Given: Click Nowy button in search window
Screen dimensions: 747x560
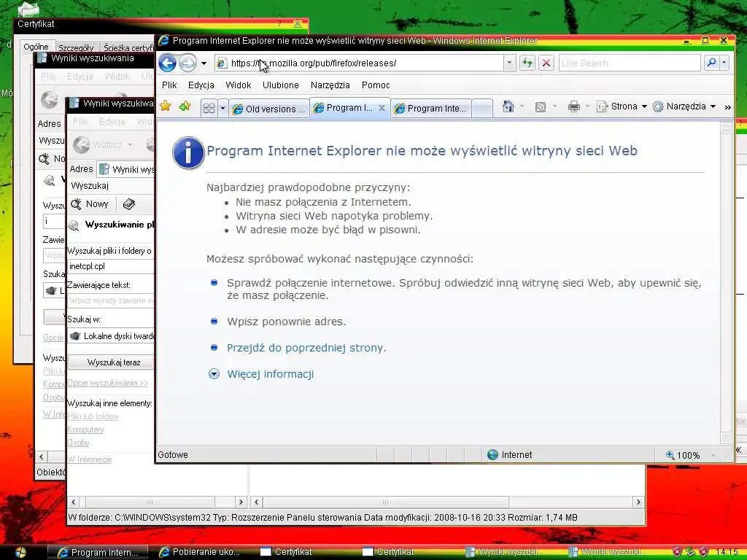Looking at the screenshot, I should [90, 204].
